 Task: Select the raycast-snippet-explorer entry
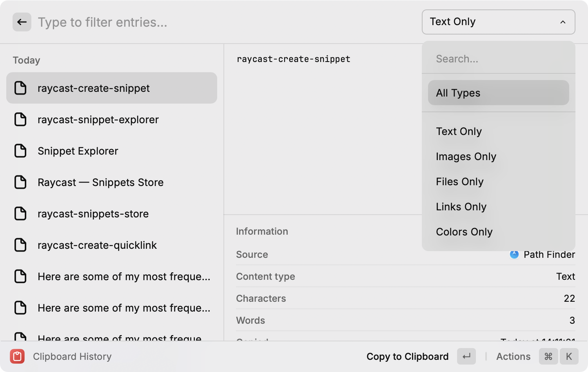click(x=98, y=119)
